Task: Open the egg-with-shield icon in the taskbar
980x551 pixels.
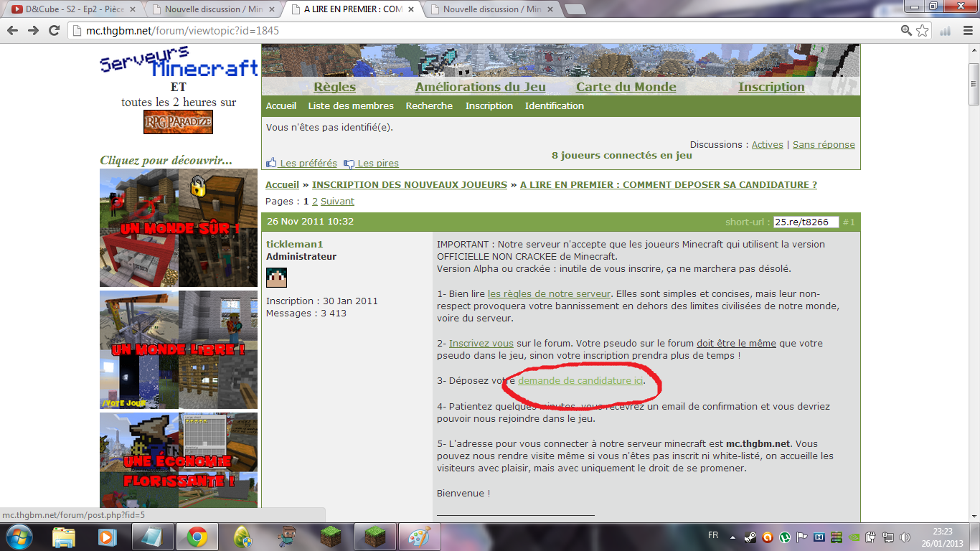Action: [x=242, y=537]
